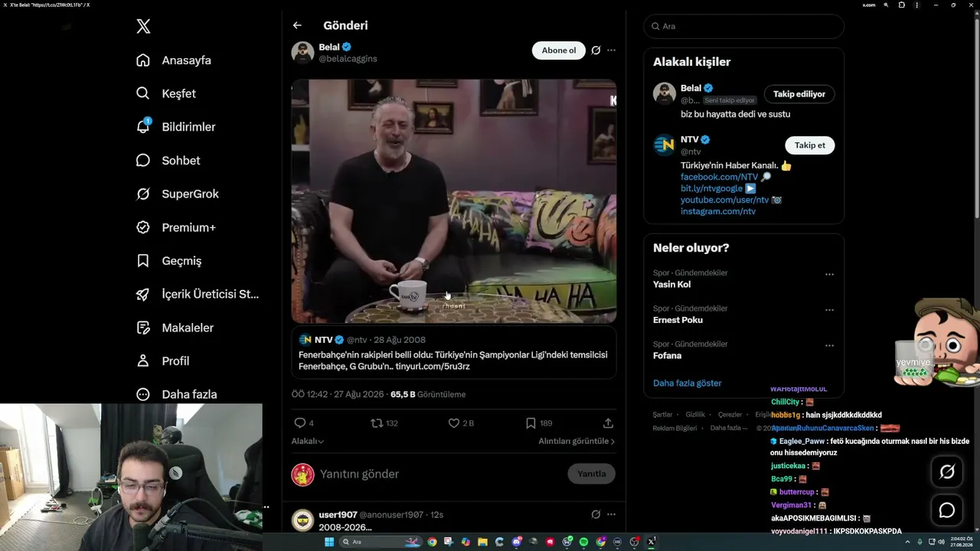Click the Şartlar footer link
Screen dimensions: 980x551
pyautogui.click(x=662, y=415)
